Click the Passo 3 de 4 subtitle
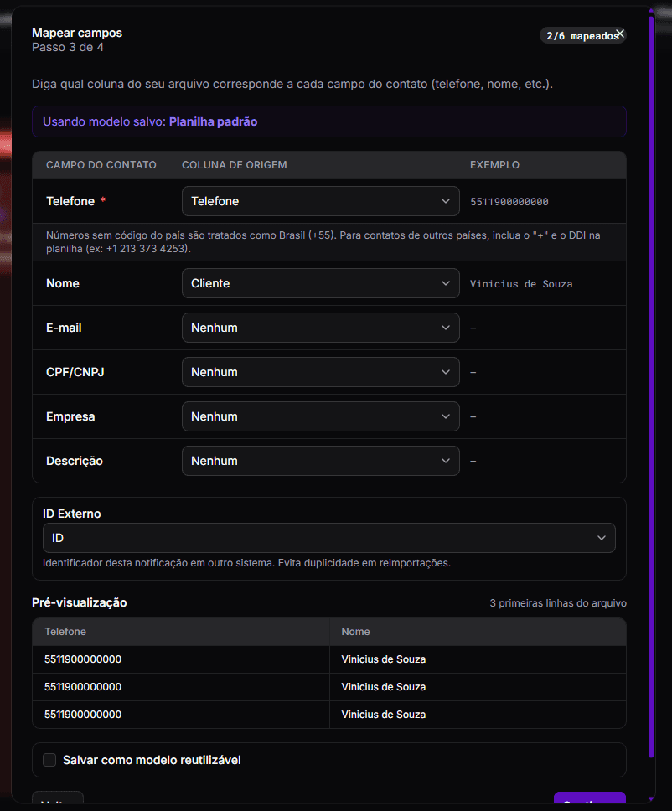672x811 pixels. pos(68,47)
